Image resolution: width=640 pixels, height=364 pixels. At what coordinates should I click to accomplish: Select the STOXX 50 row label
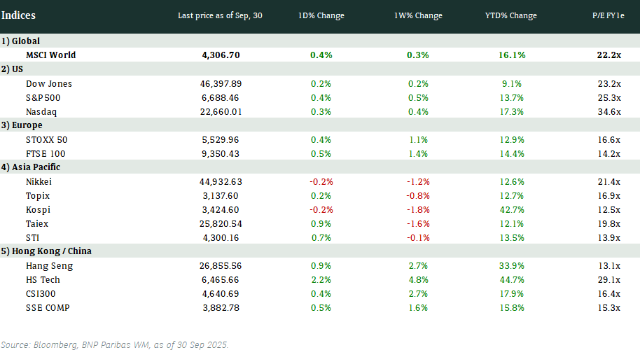click(x=46, y=139)
